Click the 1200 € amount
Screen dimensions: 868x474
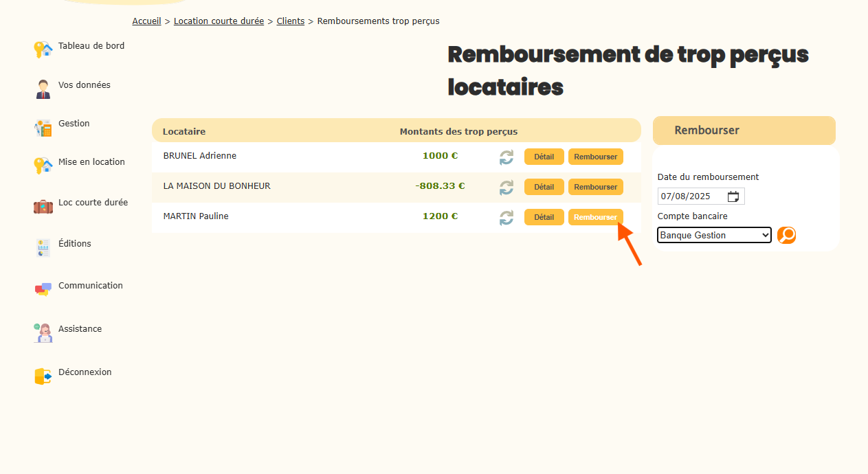coord(440,216)
